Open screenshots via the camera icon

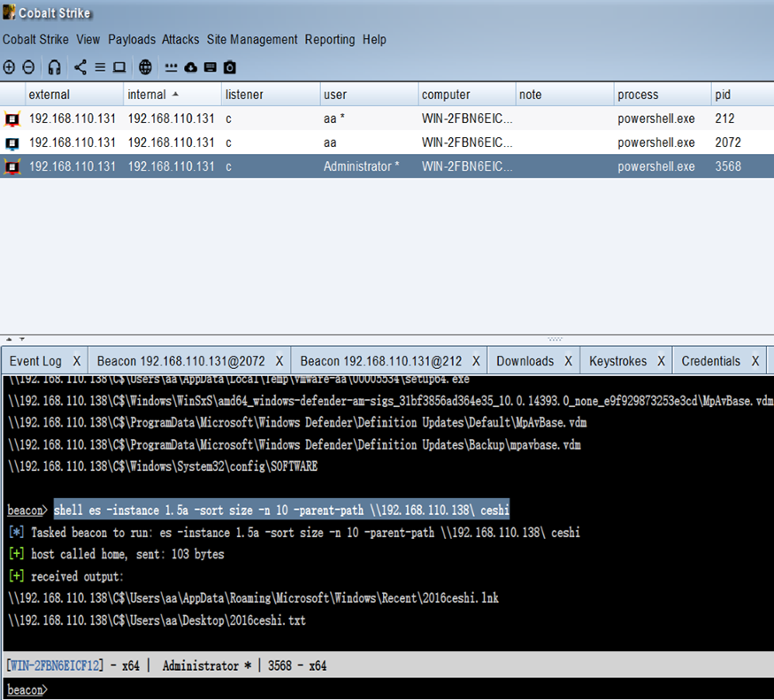pos(230,67)
